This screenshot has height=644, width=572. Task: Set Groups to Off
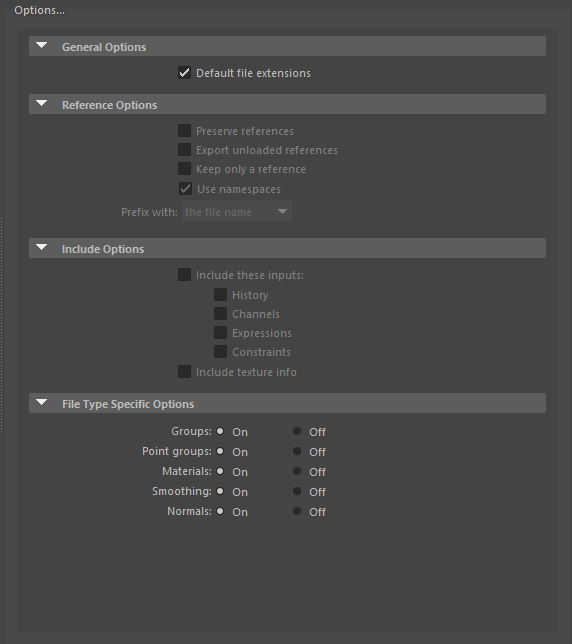coord(297,431)
